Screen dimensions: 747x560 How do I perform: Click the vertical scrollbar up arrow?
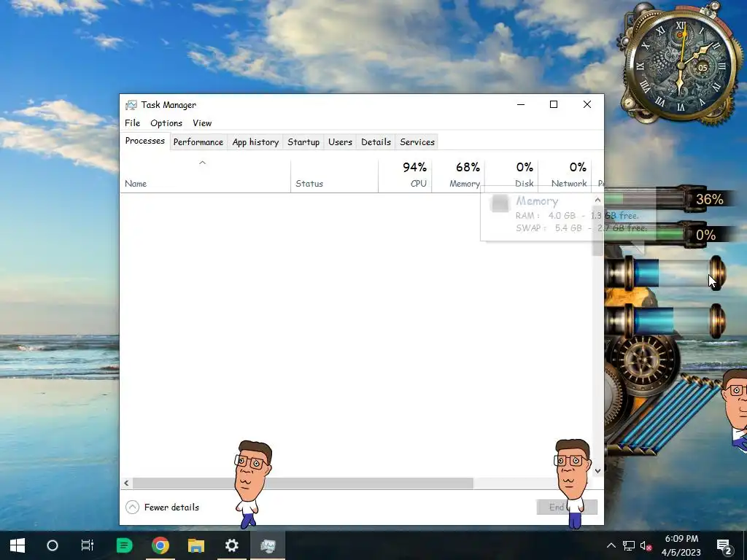pos(597,200)
